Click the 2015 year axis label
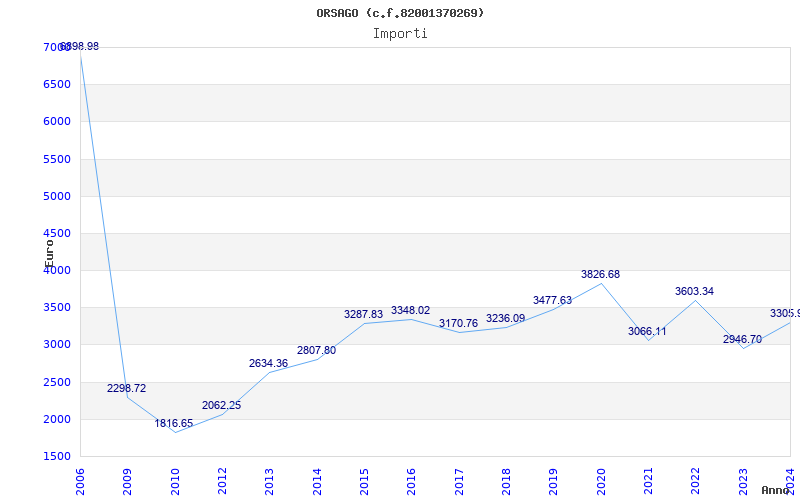Viewport: 800px width, 500px height. click(364, 482)
